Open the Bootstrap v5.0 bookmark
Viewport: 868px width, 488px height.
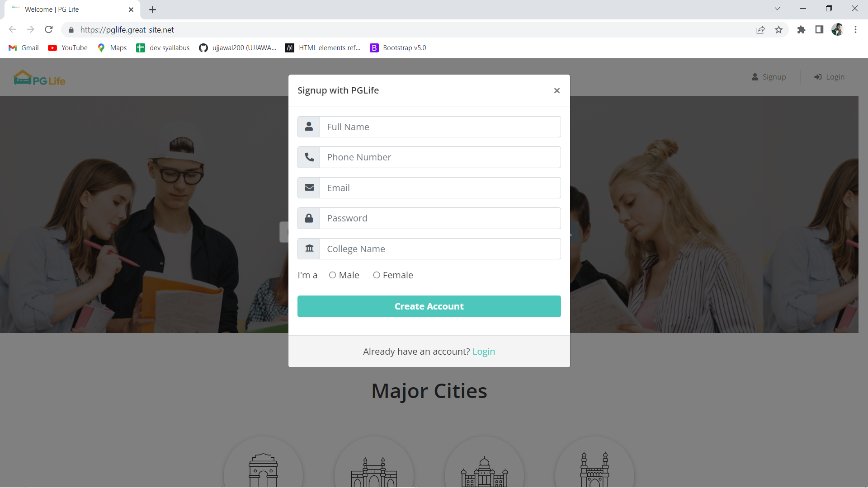pyautogui.click(x=398, y=48)
